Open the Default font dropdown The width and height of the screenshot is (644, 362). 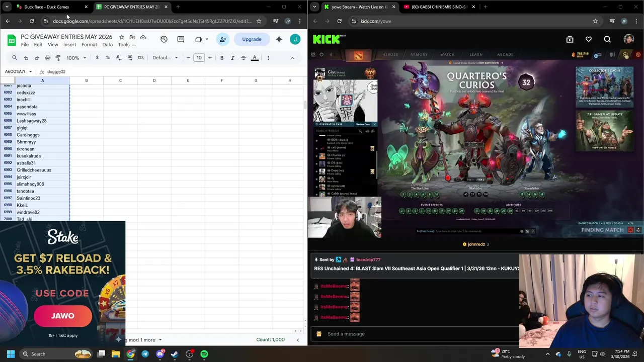pos(165,58)
